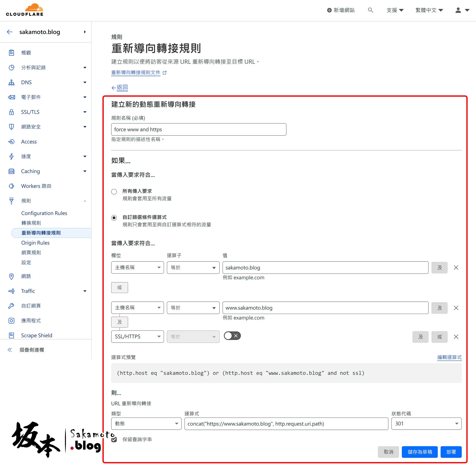Click the Caching sidebar icon

coord(11,171)
